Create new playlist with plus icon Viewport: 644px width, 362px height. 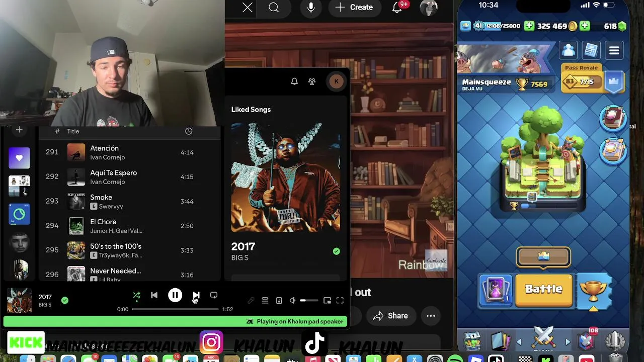pyautogui.click(x=19, y=130)
